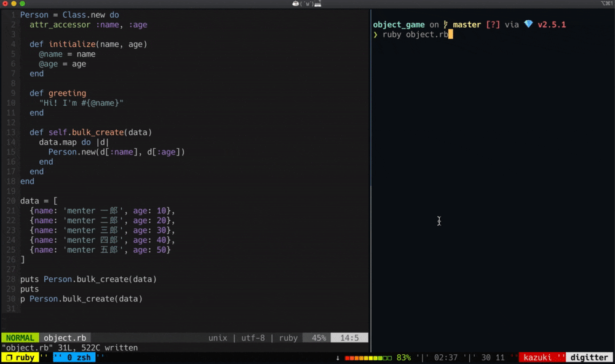
Task: Select the object.rb buffer name in the statusline
Action: tap(65, 337)
